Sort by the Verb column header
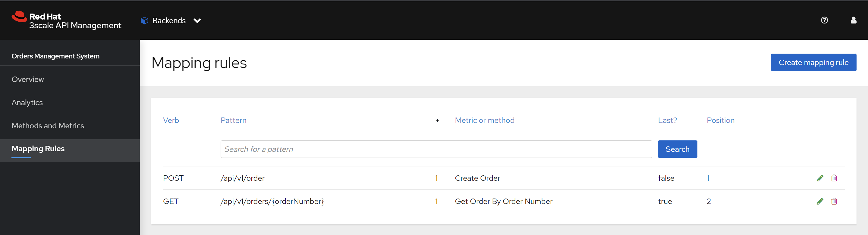 171,121
